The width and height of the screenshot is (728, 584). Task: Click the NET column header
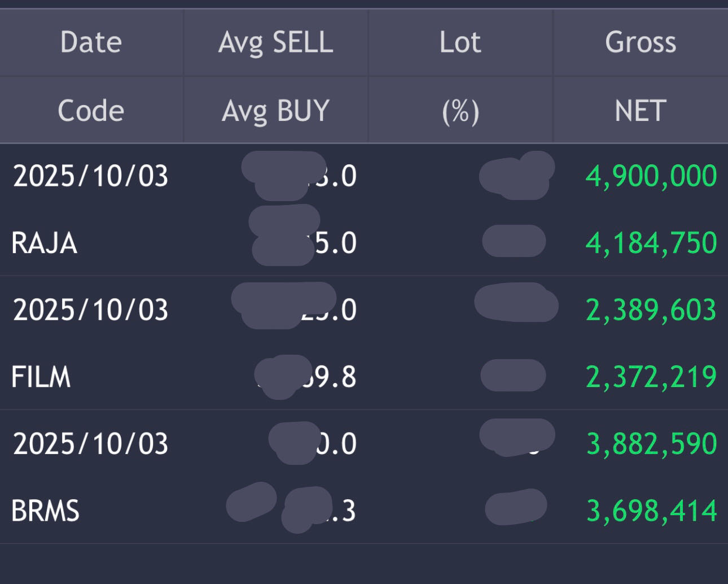coord(641,110)
